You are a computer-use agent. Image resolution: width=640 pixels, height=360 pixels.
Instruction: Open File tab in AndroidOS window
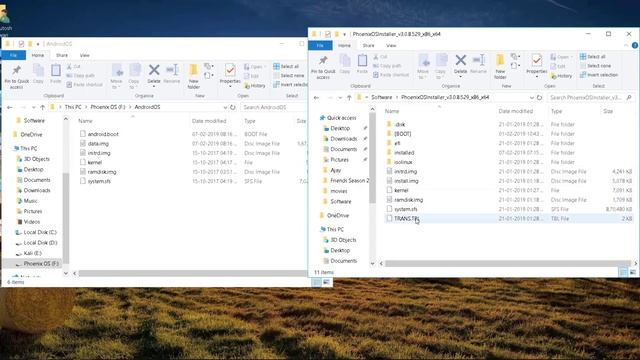pos(13,55)
